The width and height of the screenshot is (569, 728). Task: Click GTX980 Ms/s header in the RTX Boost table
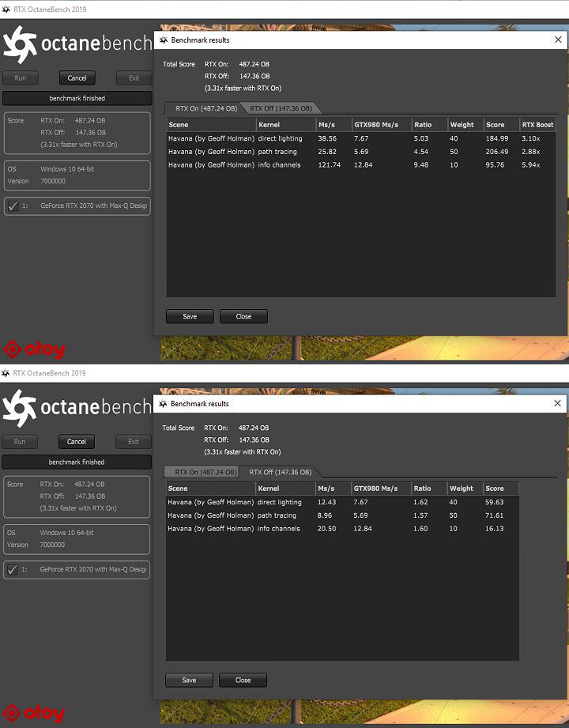click(x=382, y=124)
